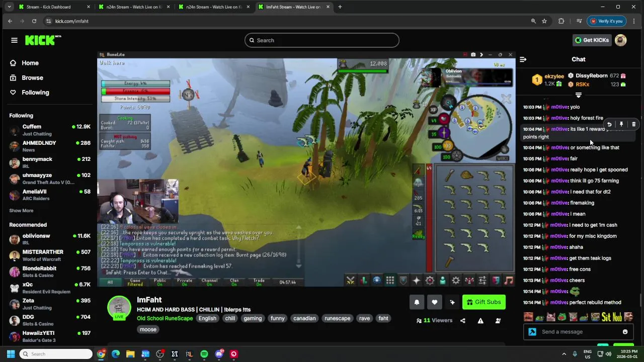Click the Send a message field
Image resolution: width=644 pixels, height=362 pixels.
click(579, 332)
